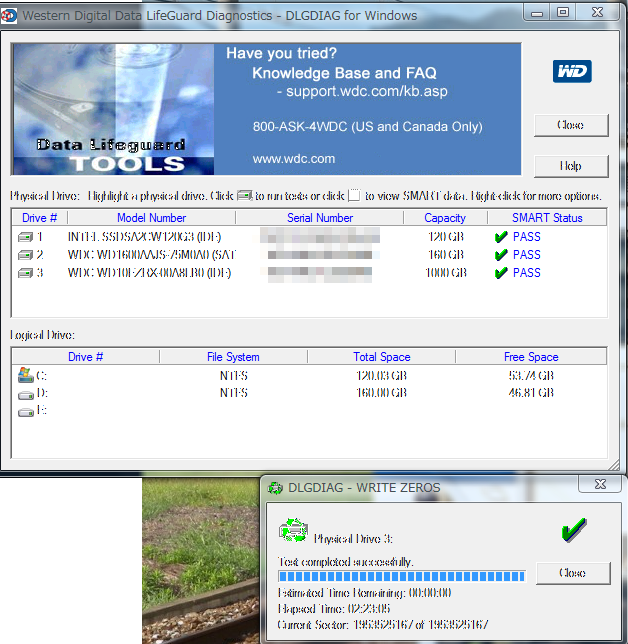Select model WDC WD1600AAJS-75M0A0 row
This screenshot has width=628, height=644.
(x=152, y=255)
